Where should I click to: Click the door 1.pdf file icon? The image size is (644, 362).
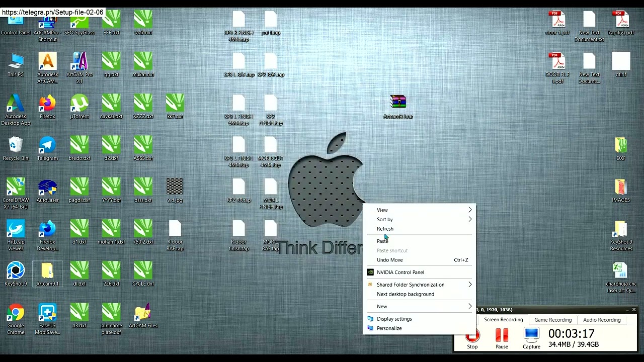point(557,23)
